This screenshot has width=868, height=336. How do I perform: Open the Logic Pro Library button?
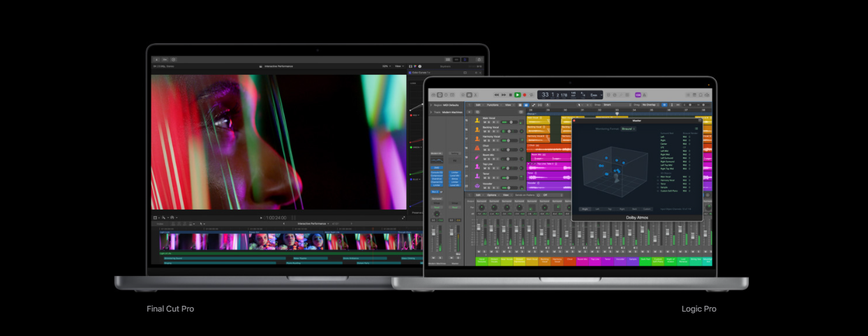tap(433, 95)
